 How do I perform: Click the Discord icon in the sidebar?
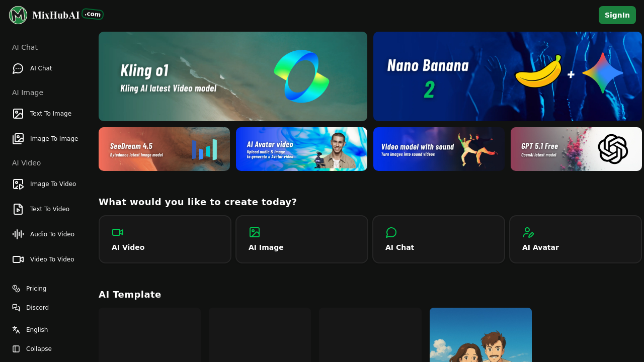click(x=16, y=307)
